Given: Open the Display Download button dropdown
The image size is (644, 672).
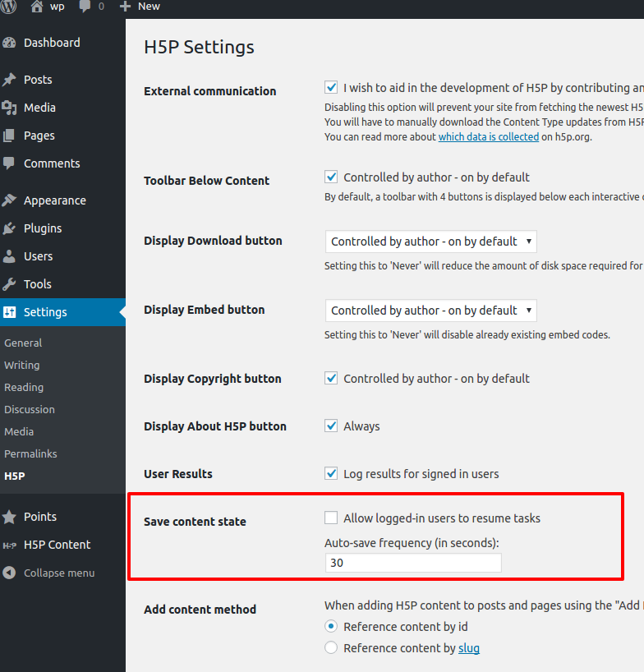Looking at the screenshot, I should pos(430,242).
